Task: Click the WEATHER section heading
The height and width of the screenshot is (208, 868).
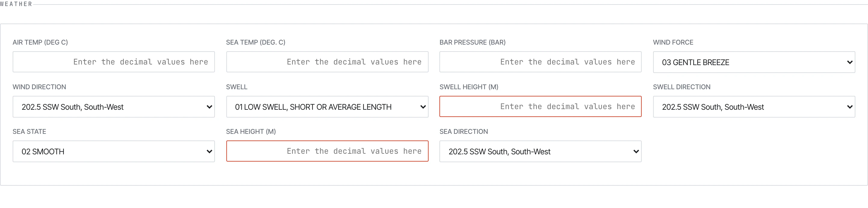Action: coord(16,4)
